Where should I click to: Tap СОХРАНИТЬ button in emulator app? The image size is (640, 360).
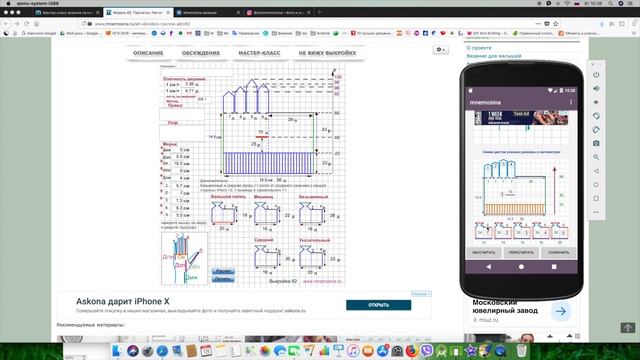click(558, 253)
